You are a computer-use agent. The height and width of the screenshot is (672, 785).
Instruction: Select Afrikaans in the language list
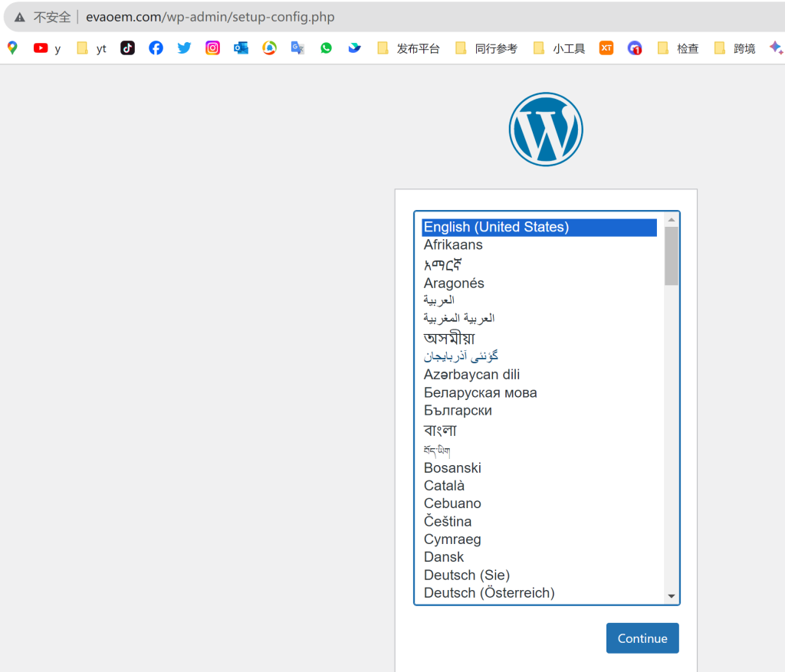coord(539,244)
